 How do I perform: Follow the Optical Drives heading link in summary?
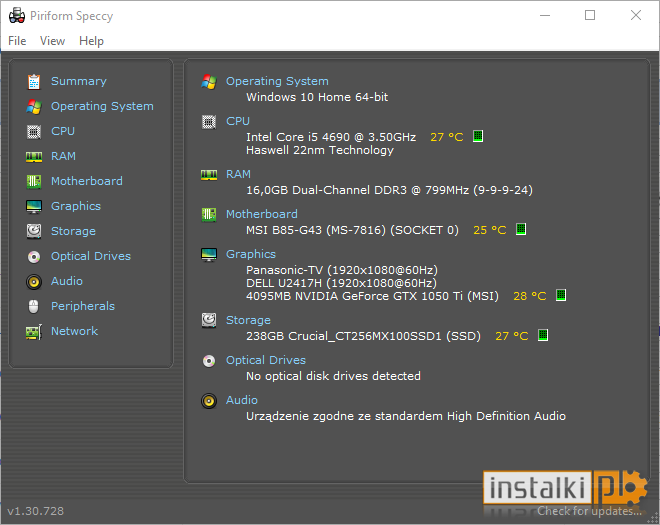point(266,360)
